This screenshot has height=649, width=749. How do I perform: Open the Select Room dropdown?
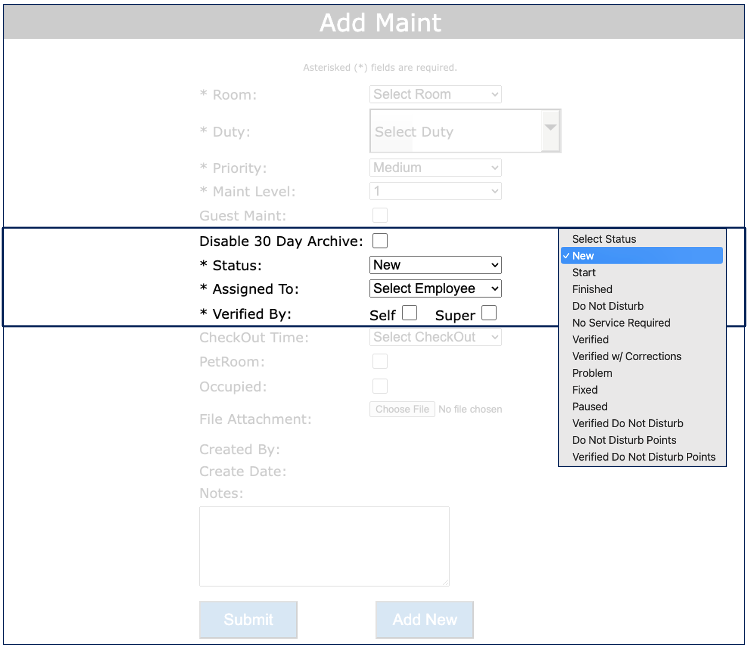tap(435, 94)
